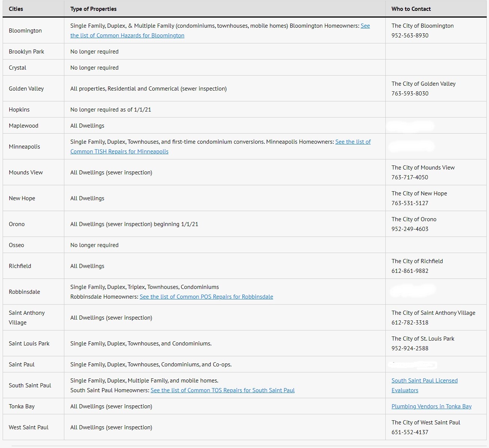Click Richfield phone number 612-861-9882

410,271
